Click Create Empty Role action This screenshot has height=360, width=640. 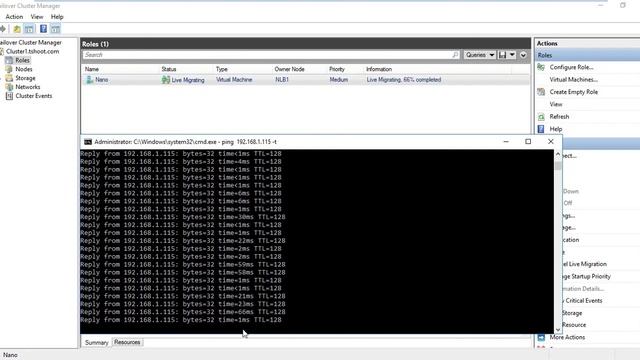coord(573,92)
